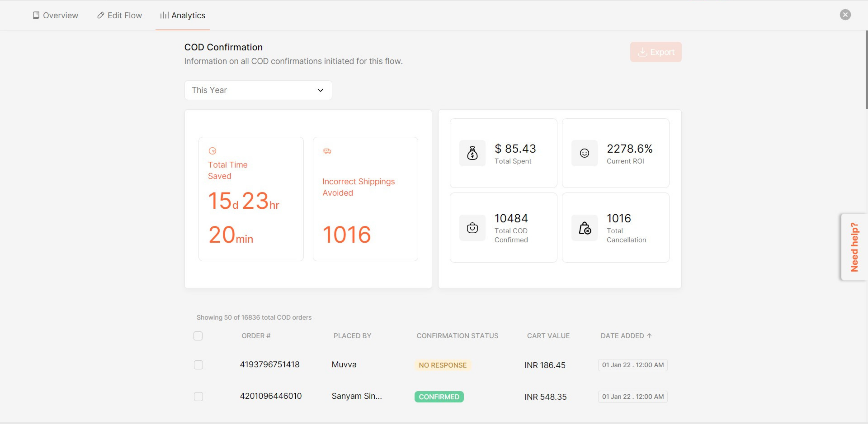868x424 pixels.
Task: Toggle the select-all checkbox in table header
Action: (x=198, y=336)
